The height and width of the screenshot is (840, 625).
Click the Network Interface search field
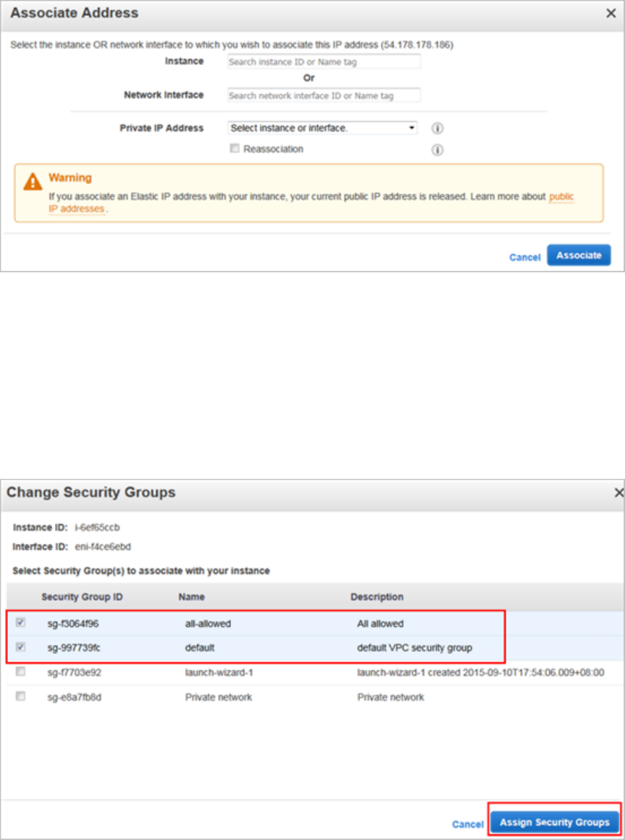[x=324, y=95]
